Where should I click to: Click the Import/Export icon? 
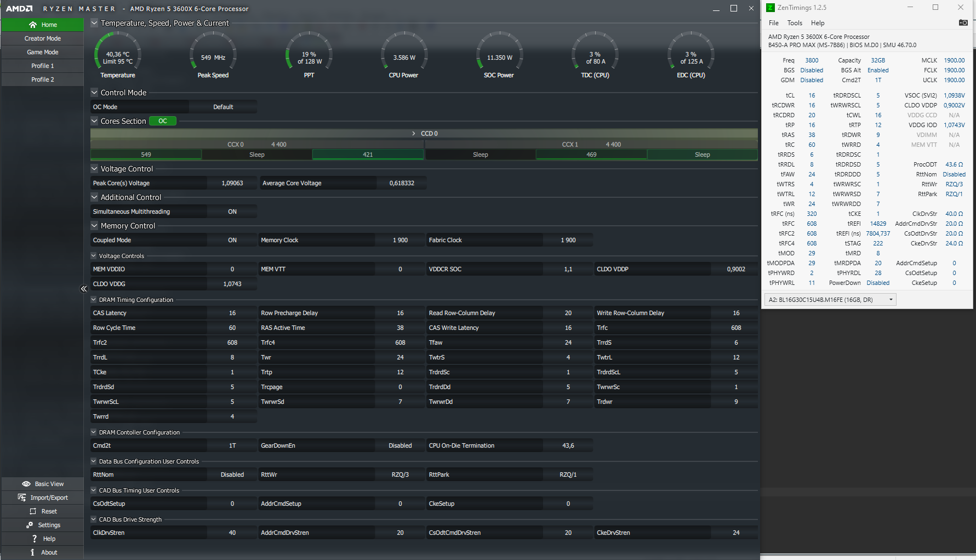(22, 498)
